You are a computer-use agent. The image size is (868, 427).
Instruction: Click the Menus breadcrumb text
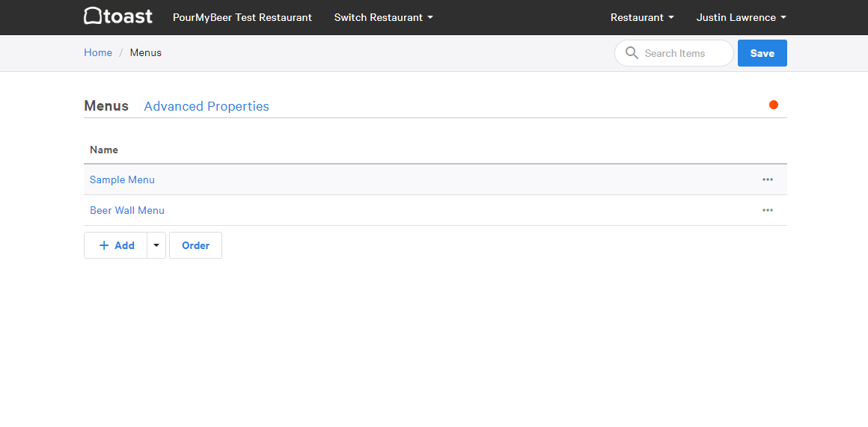click(x=146, y=52)
